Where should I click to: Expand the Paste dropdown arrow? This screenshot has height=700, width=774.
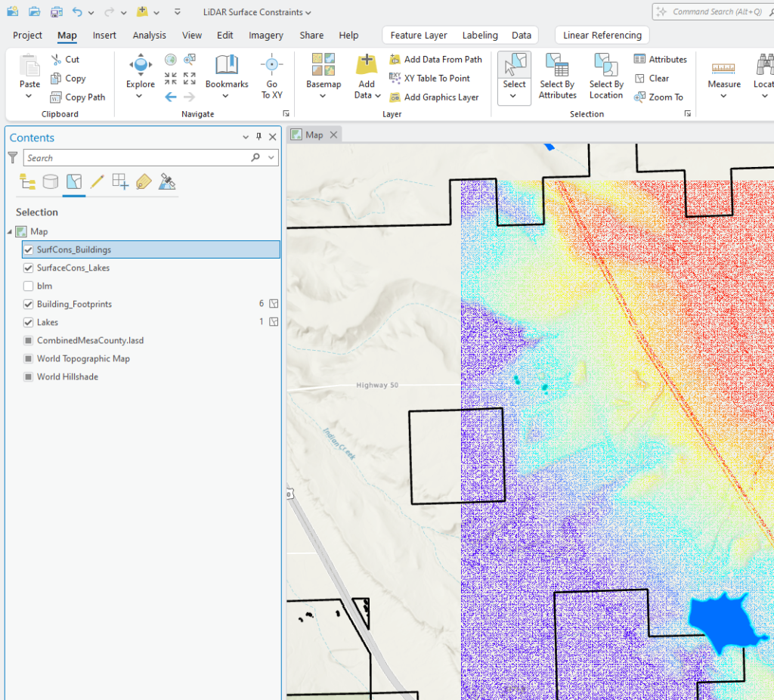coord(29,96)
